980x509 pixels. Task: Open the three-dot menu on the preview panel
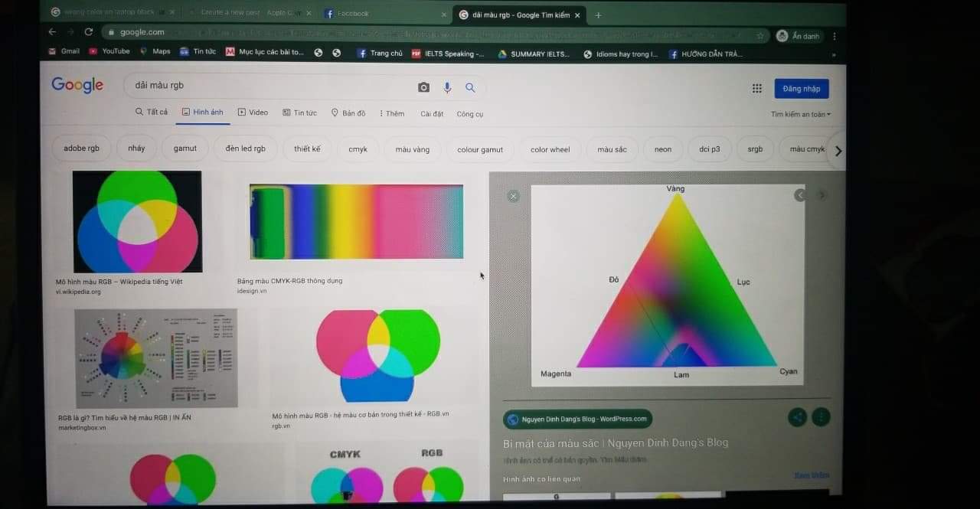(820, 416)
